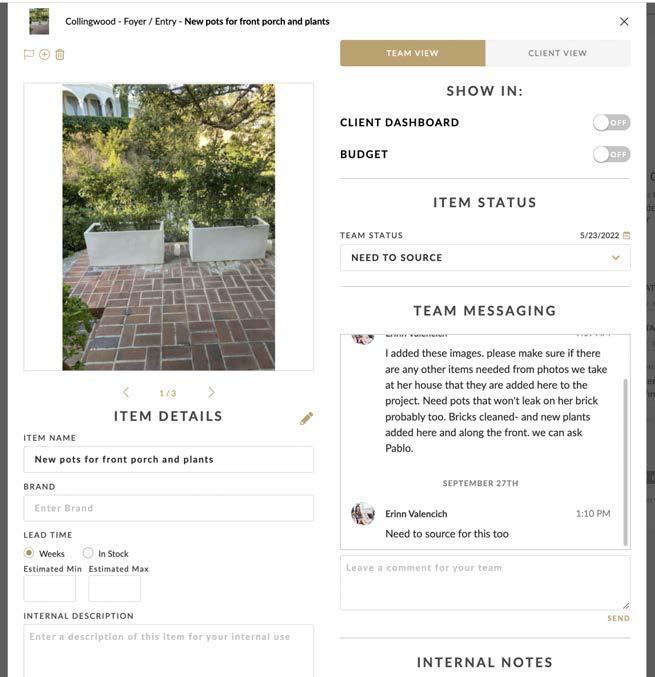Screen dimensions: 655x677
Task: Click the item thumbnail in the header
Action: pyautogui.click(x=39, y=21)
